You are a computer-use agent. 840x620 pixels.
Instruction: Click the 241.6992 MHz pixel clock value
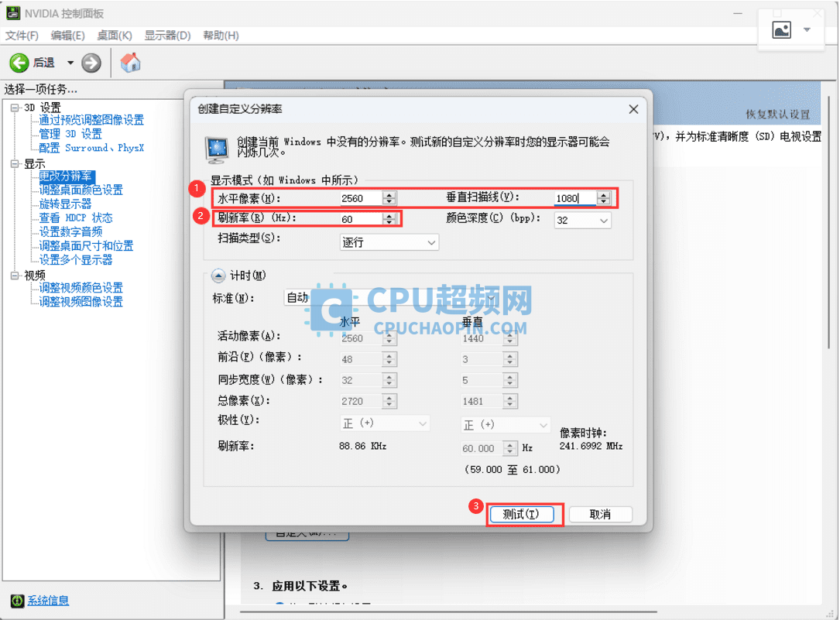coord(591,446)
